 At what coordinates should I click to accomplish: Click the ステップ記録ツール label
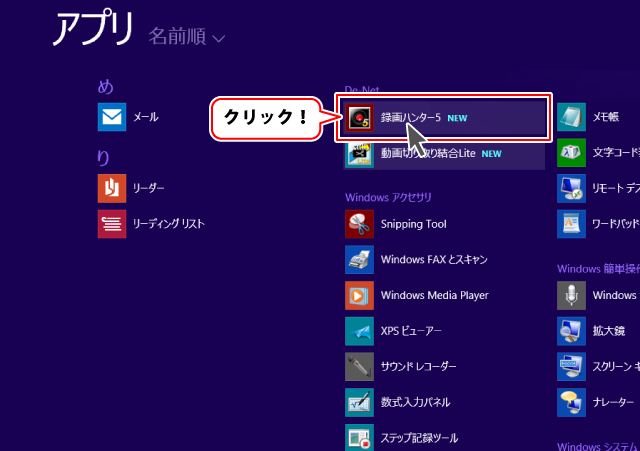420,438
